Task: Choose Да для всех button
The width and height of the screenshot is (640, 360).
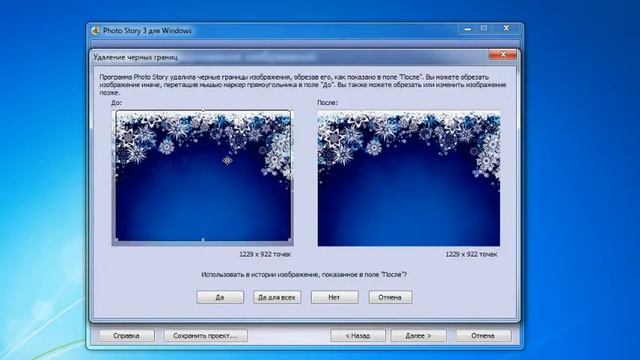Action: point(277,297)
